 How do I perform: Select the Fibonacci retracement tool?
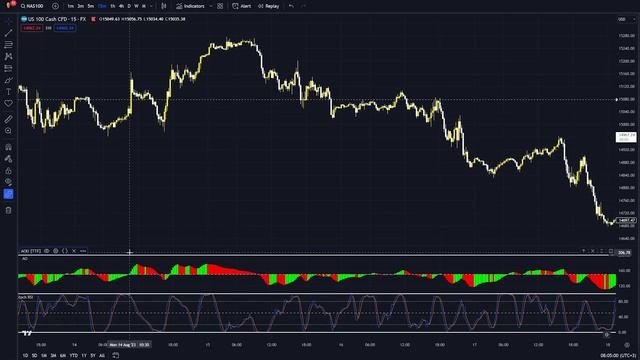pos(8,44)
